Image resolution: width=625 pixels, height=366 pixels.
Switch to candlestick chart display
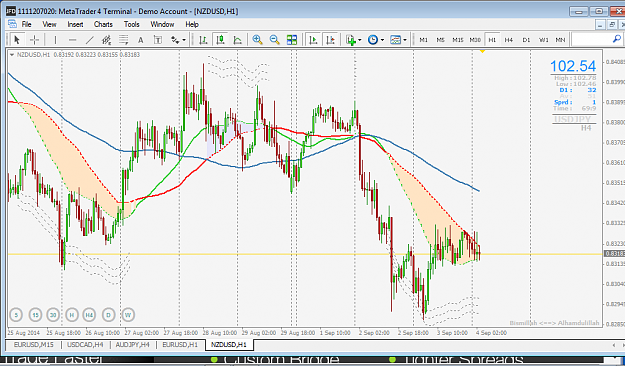click(220, 39)
